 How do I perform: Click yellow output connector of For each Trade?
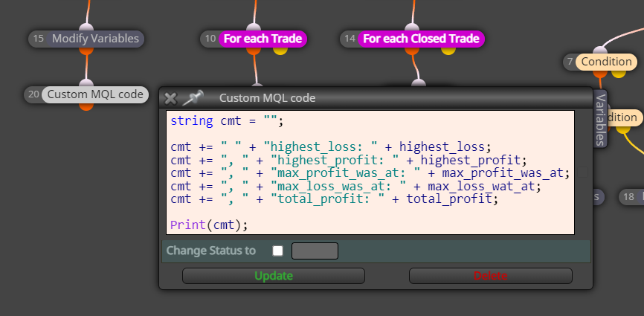pyautogui.click(x=280, y=51)
